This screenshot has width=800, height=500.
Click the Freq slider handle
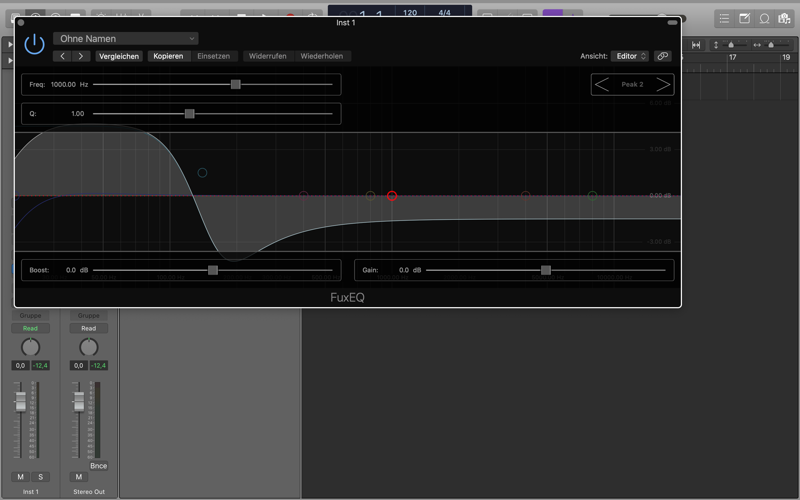tap(236, 85)
